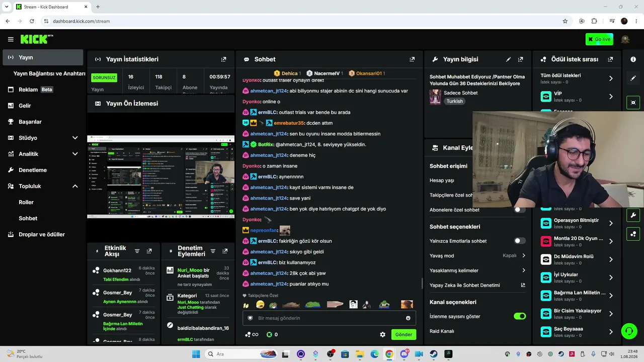The image size is (644, 362).
Task: Open the Başarılar page
Action: click(x=43, y=122)
